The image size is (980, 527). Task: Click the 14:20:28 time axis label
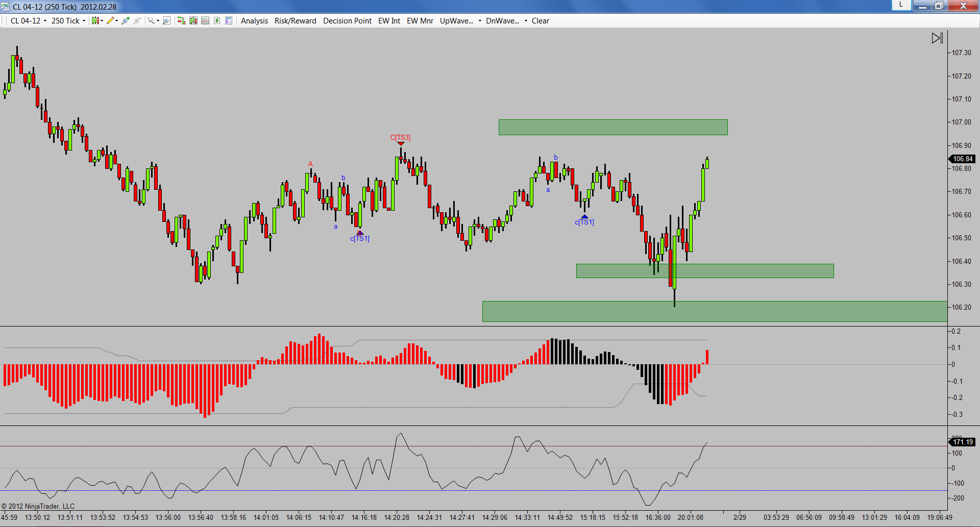point(397,517)
